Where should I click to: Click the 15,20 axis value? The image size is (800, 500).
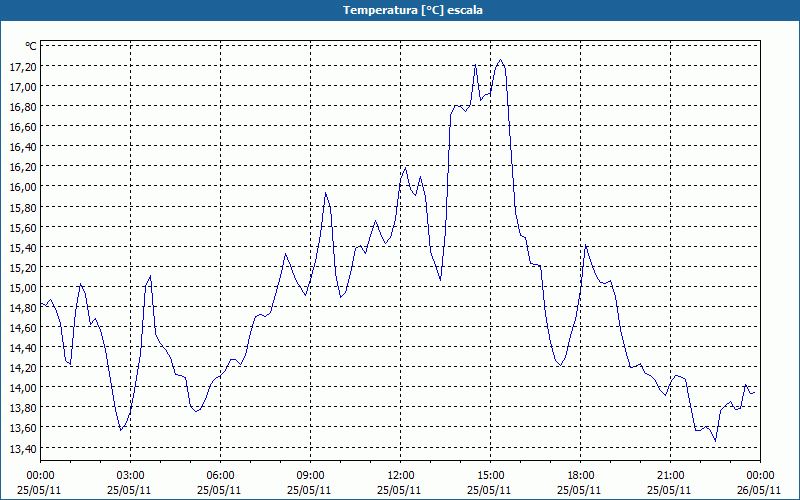(x=23, y=267)
